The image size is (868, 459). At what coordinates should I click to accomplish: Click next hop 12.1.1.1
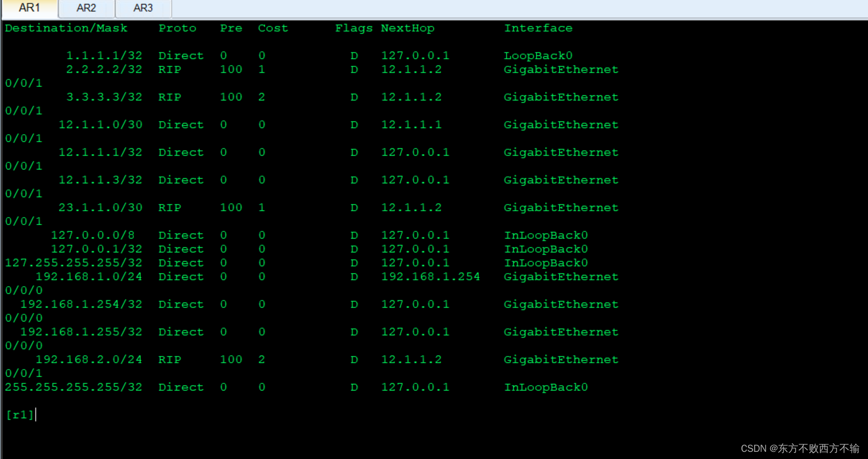(411, 124)
